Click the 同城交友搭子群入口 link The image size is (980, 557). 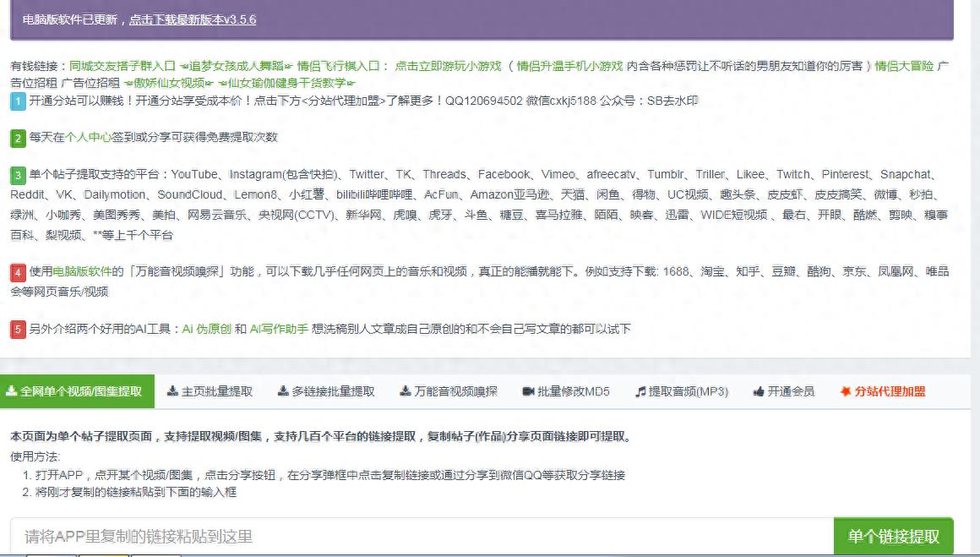coord(122,66)
